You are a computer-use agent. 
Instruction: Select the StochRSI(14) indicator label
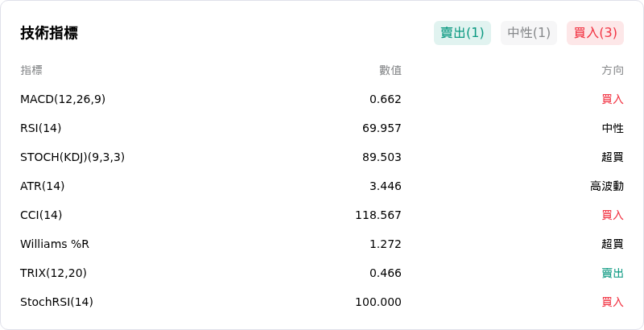coord(56,302)
